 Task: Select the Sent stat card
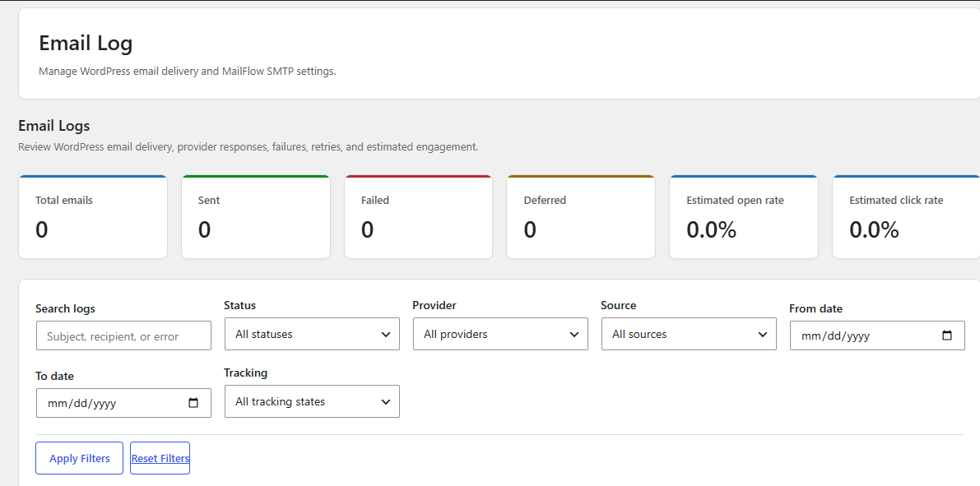coord(256,217)
